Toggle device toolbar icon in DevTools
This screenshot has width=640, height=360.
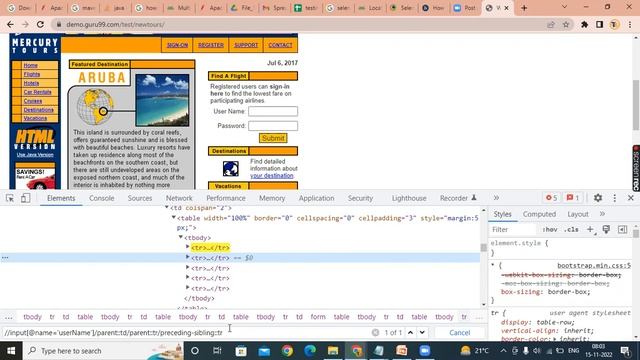tap(25, 198)
